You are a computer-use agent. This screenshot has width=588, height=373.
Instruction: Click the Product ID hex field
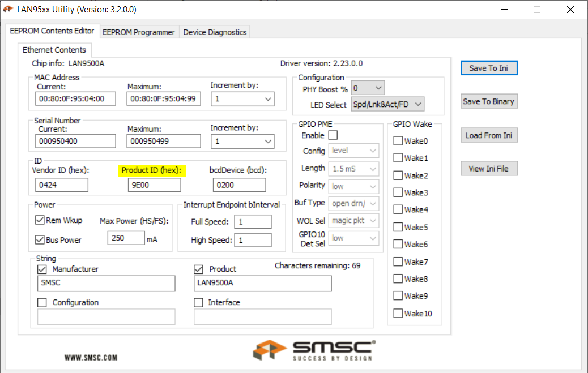pos(155,185)
